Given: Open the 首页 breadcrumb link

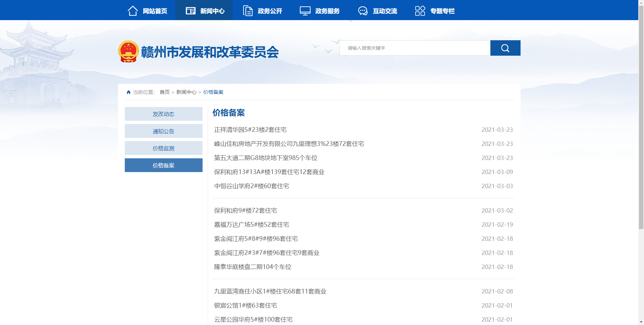Looking at the screenshot, I should (164, 92).
